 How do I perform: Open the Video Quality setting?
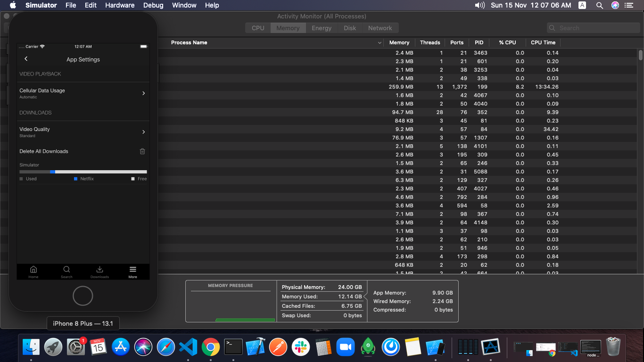[x=83, y=132]
